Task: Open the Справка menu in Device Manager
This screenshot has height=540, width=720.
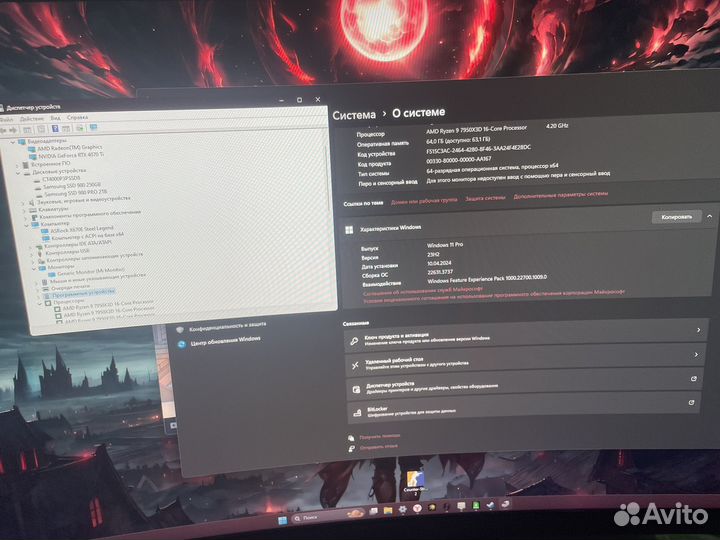Action: pyautogui.click(x=77, y=118)
